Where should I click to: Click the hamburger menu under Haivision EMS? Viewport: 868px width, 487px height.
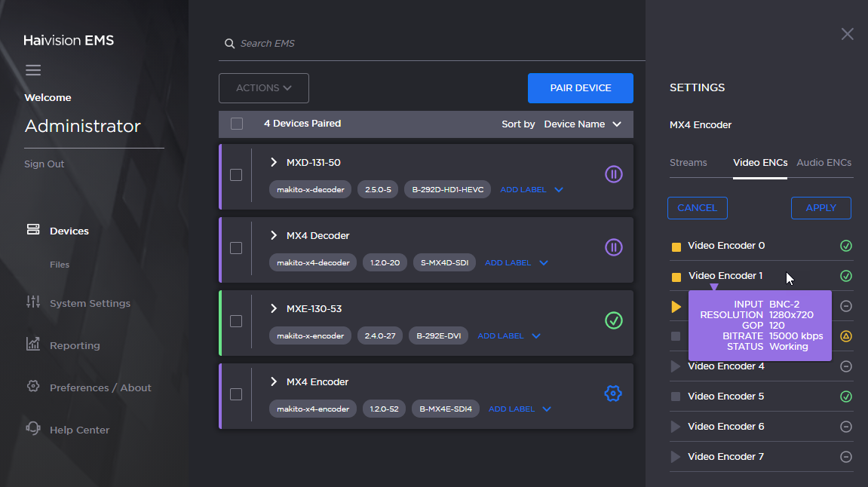point(33,69)
